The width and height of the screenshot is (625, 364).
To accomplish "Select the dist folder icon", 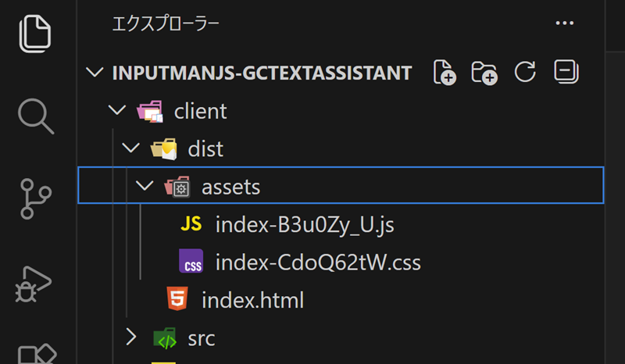I will pos(163,148).
